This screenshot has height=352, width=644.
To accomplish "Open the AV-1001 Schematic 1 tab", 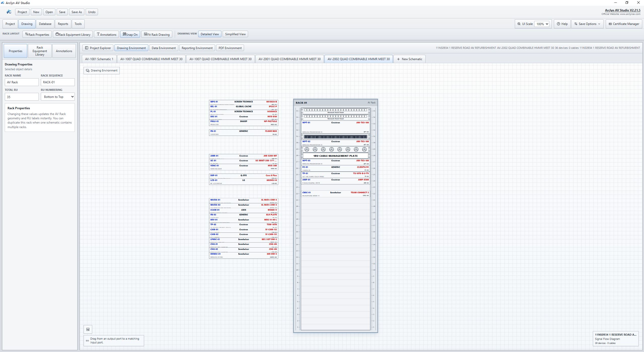I will click(99, 59).
